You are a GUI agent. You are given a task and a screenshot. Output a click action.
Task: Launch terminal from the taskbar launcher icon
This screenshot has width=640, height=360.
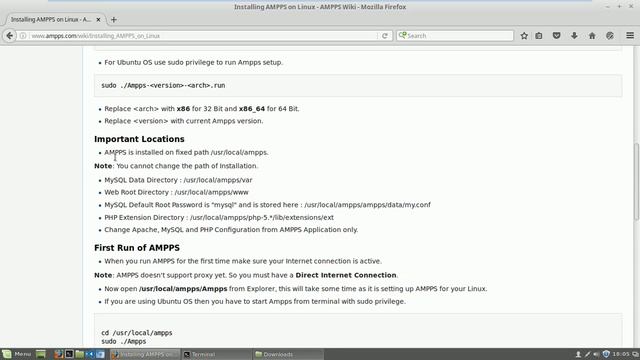[x=69, y=354]
